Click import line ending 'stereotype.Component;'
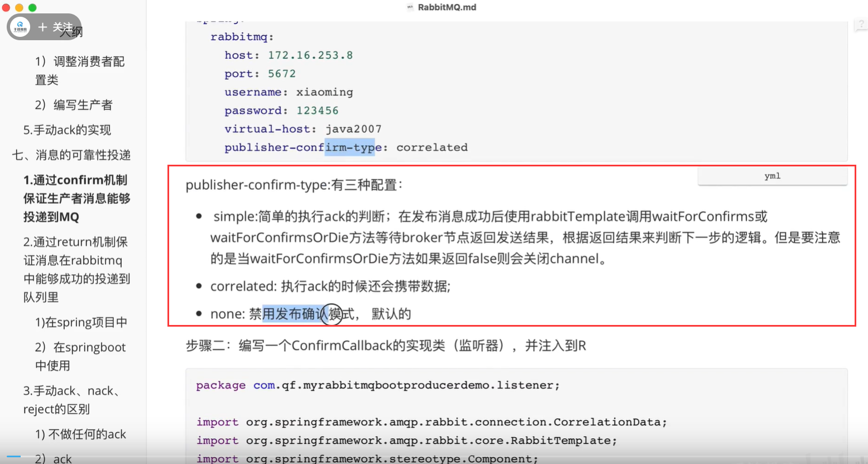Screen dimensions: 868x464 (367, 458)
